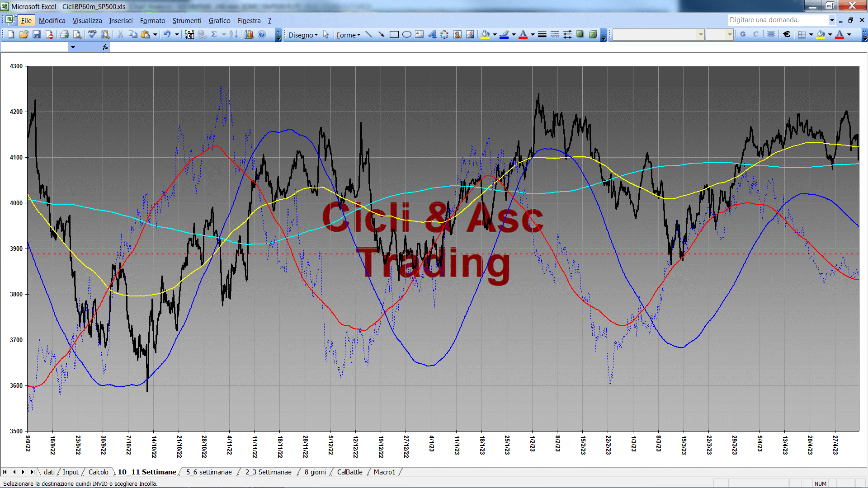The width and height of the screenshot is (868, 488).
Task: Click the formatting toolbar red font color
Action: [840, 34]
